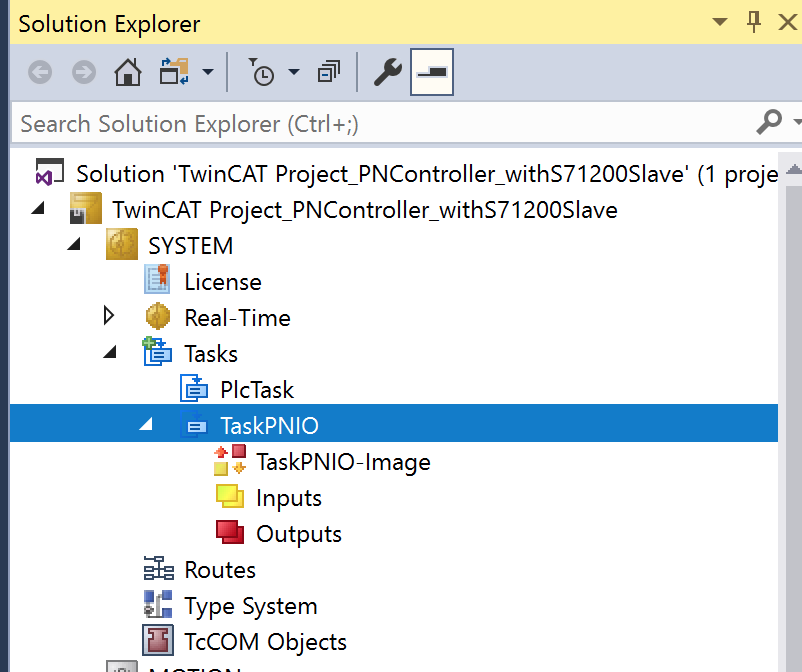Select the Routes item
This screenshot has width=802, height=672.
(220, 570)
